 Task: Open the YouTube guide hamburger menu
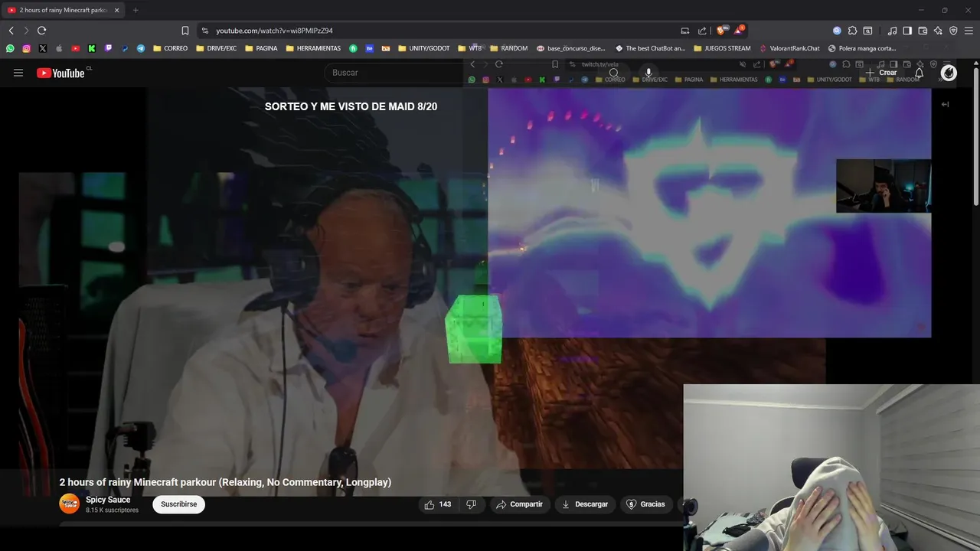(18, 73)
